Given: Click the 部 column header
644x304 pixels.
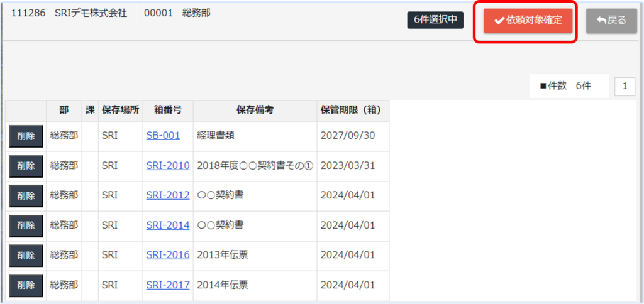Looking at the screenshot, I should click(64, 111).
